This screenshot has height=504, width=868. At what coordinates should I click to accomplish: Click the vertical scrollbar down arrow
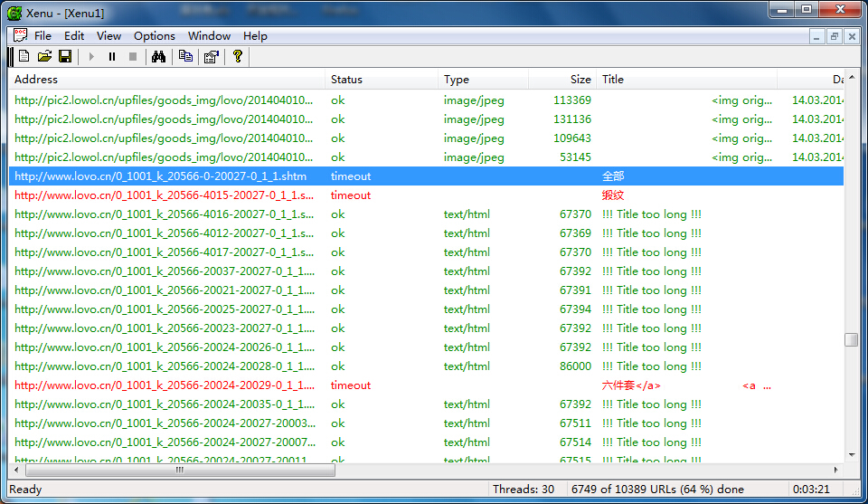[x=852, y=455]
